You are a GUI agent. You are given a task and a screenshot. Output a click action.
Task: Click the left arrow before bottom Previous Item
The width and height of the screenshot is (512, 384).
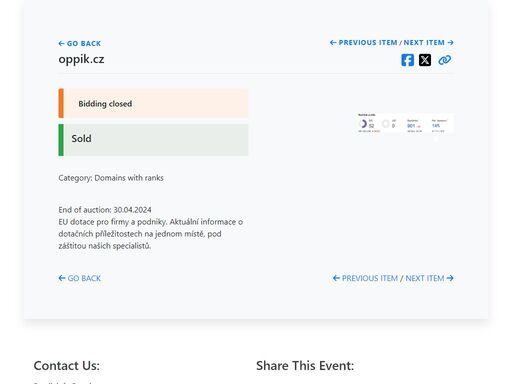(336, 278)
